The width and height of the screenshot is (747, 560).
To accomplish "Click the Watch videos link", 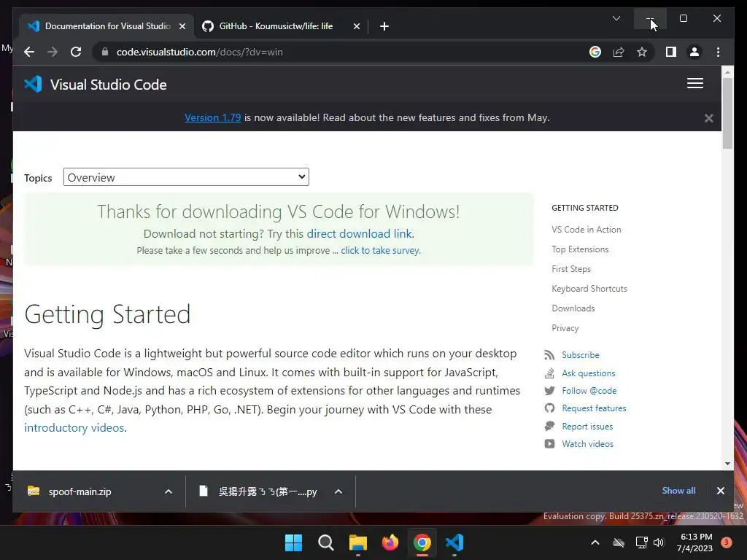I will click(x=587, y=444).
